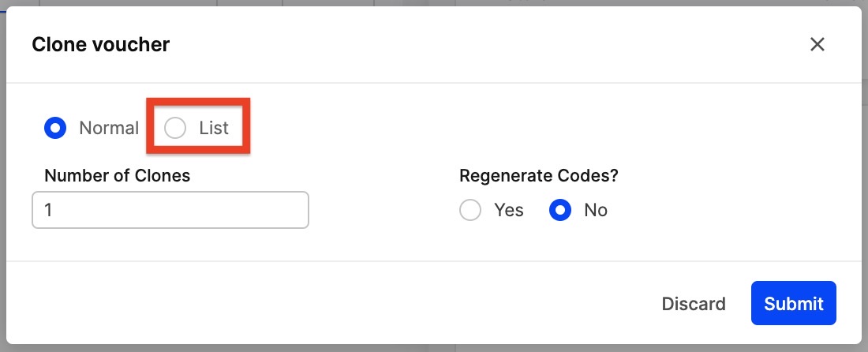This screenshot has height=352, width=868.
Task: Select No for Regenerate Codes
Action: tap(560, 210)
